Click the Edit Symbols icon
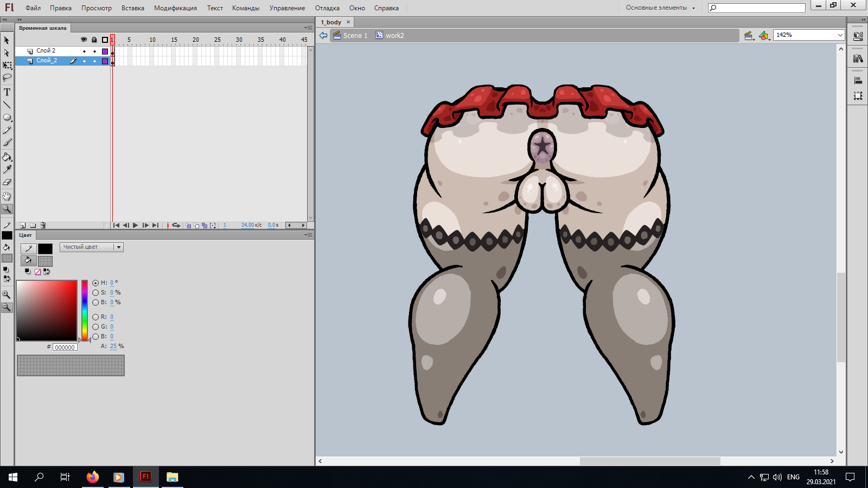This screenshot has height=488, width=868. [x=764, y=36]
